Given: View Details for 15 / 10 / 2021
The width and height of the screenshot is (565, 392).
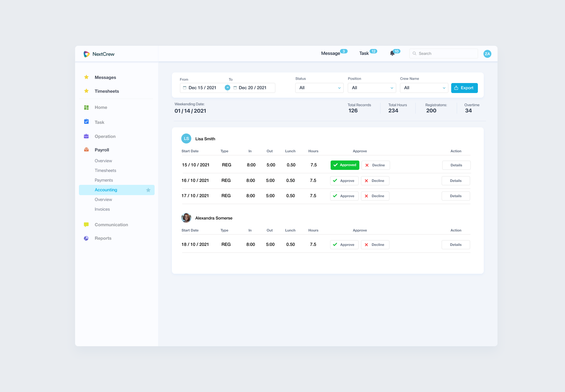Looking at the screenshot, I should pyautogui.click(x=456, y=165).
